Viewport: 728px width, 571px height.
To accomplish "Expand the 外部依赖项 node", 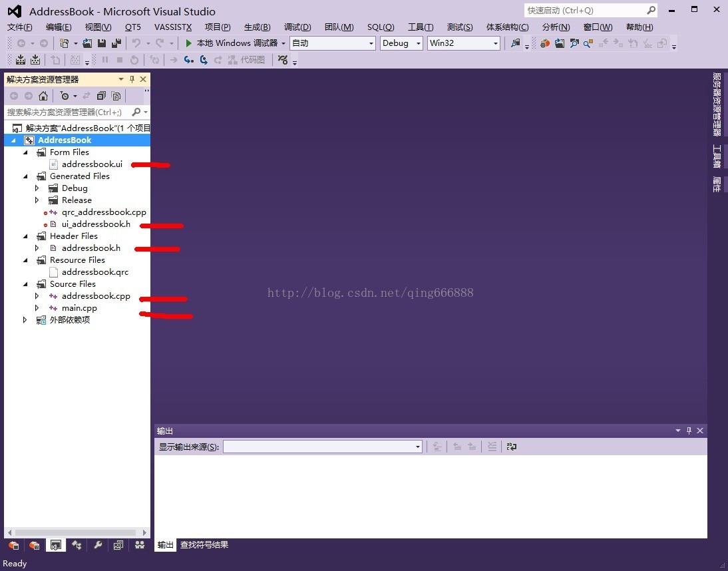I will click(x=25, y=320).
